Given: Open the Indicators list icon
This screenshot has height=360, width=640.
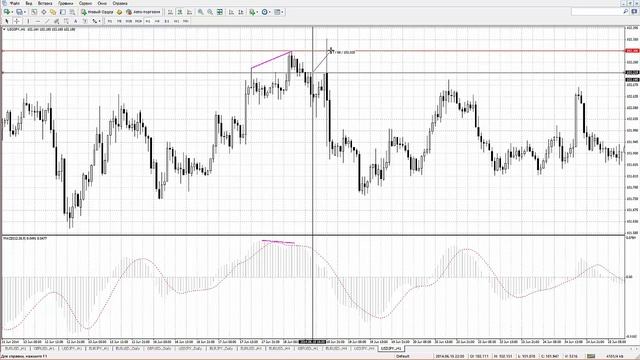Looking at the screenshot, I should pos(252,12).
